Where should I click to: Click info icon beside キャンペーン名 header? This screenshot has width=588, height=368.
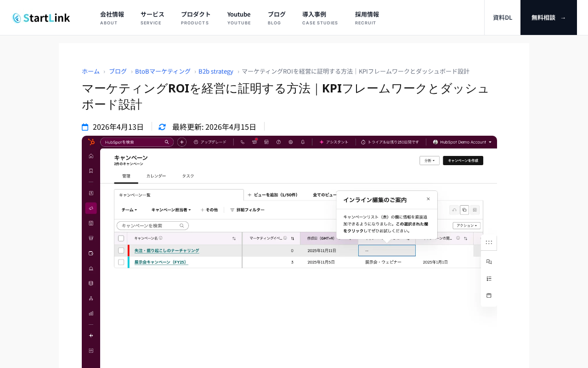[x=161, y=238]
